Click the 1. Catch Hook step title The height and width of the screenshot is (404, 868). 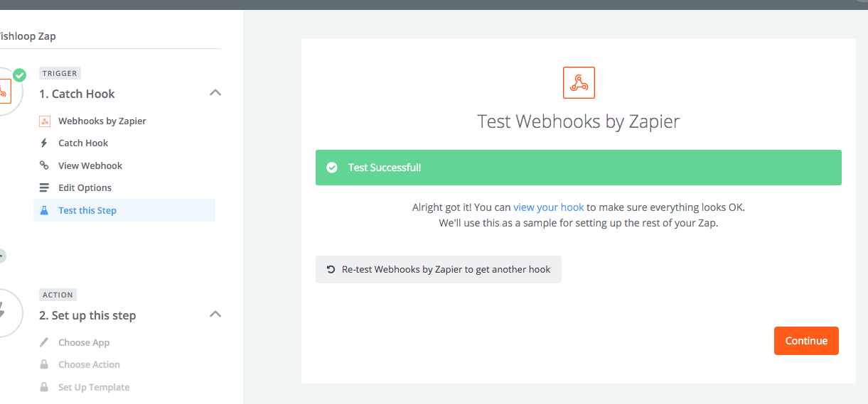[x=77, y=94]
